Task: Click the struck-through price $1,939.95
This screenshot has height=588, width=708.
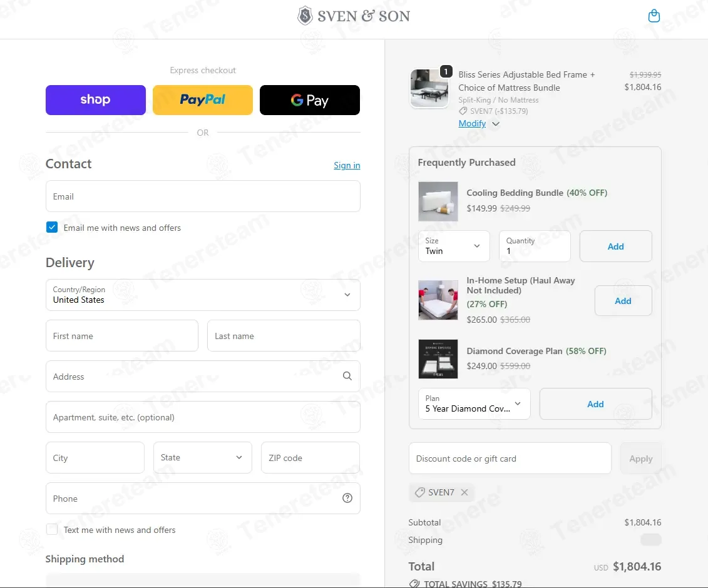Action: [645, 74]
